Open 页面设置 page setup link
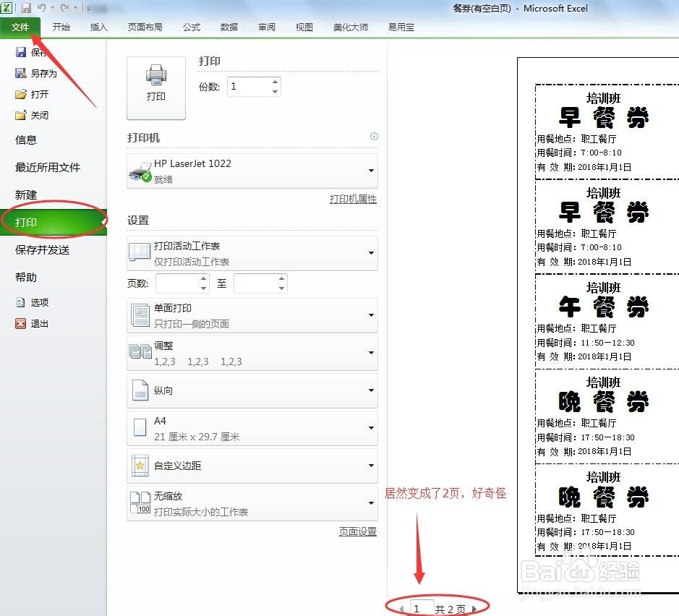This screenshot has width=679, height=616. (x=357, y=531)
